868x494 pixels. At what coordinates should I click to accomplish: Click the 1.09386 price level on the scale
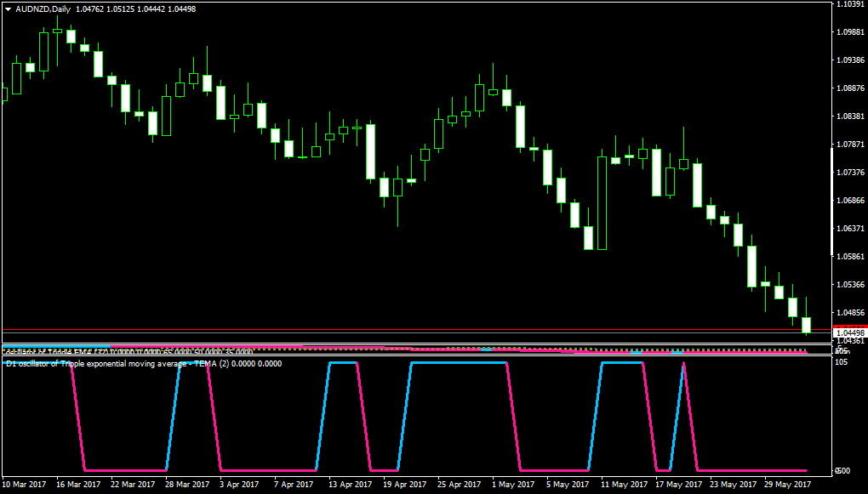[851, 60]
